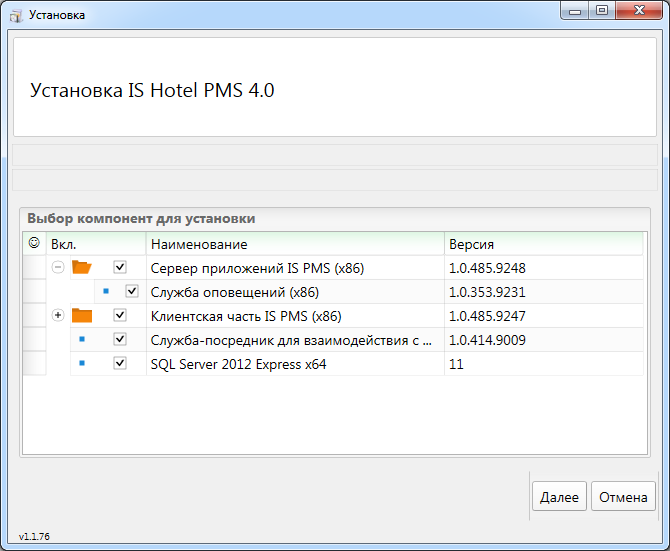670x551 pixels.
Task: Uncheck Сервер приложений IS PMS (x86)
Action: coord(120,267)
